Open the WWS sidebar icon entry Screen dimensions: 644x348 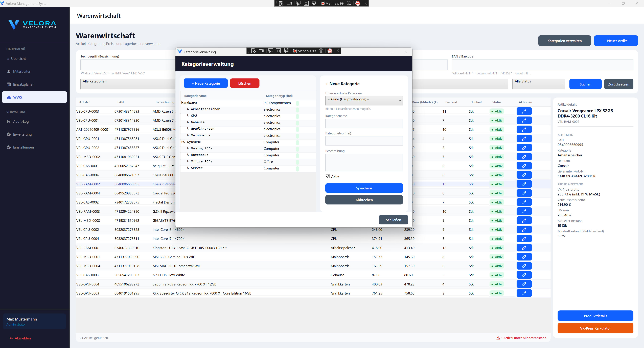pyautogui.click(x=9, y=97)
